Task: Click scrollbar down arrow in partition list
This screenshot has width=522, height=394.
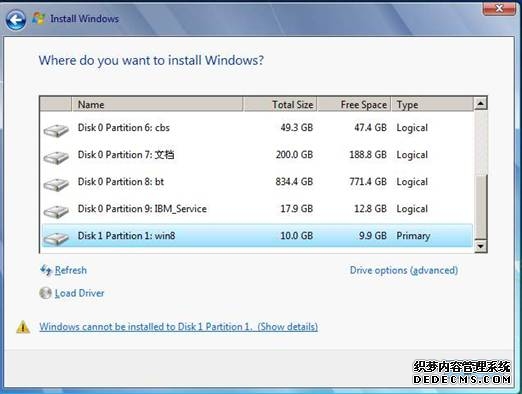Action: pyautogui.click(x=480, y=246)
